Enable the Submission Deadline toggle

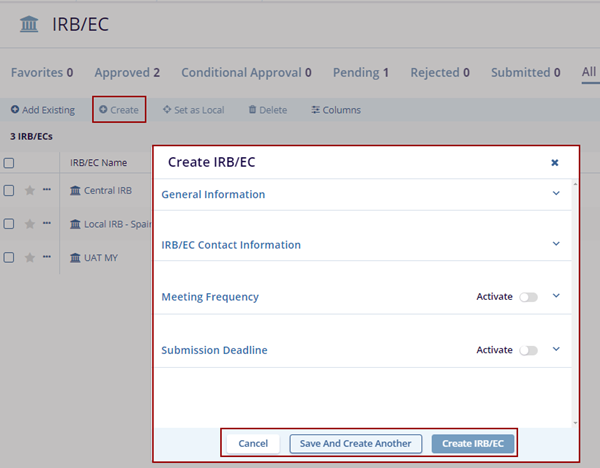pos(528,350)
